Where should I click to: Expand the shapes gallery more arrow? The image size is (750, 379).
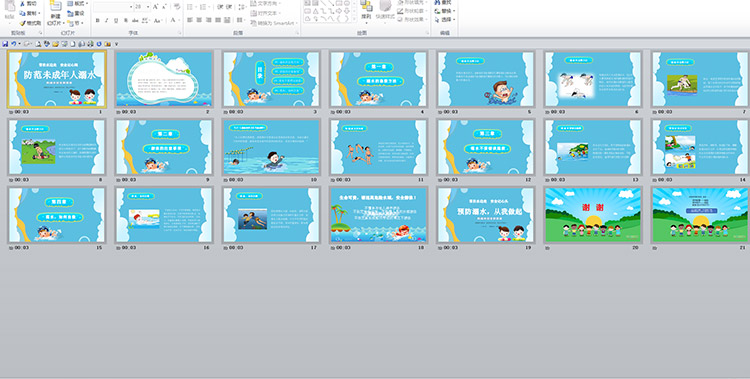(x=354, y=19)
